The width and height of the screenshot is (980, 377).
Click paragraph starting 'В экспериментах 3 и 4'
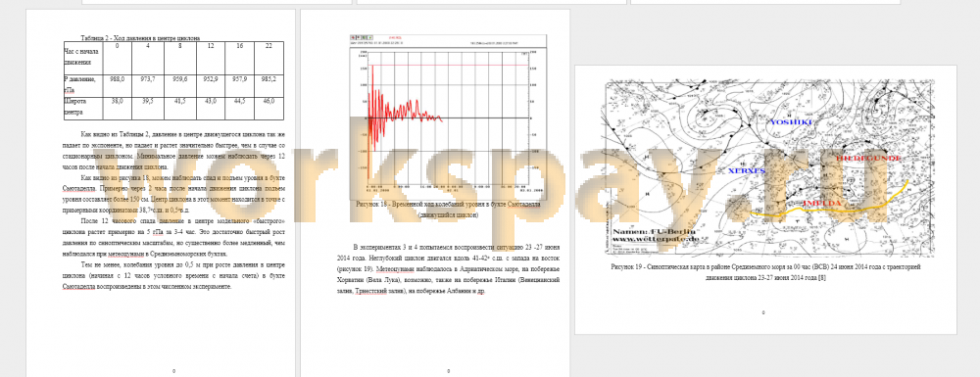tap(448, 269)
